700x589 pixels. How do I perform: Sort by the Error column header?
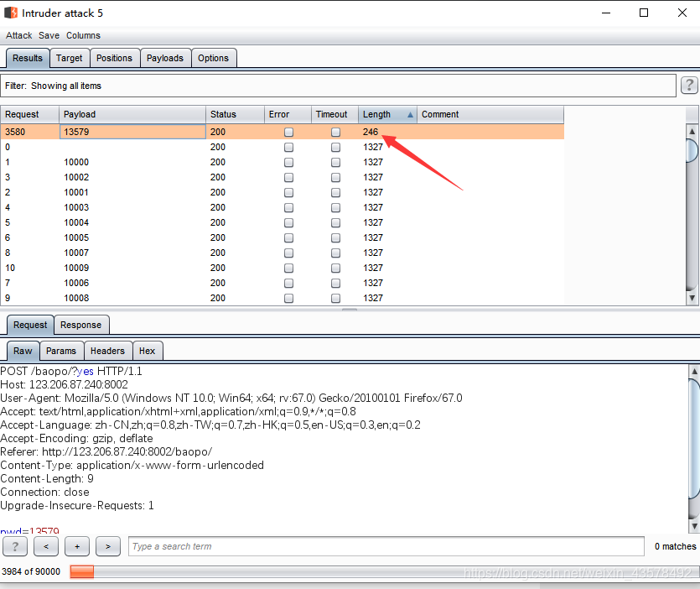point(288,114)
